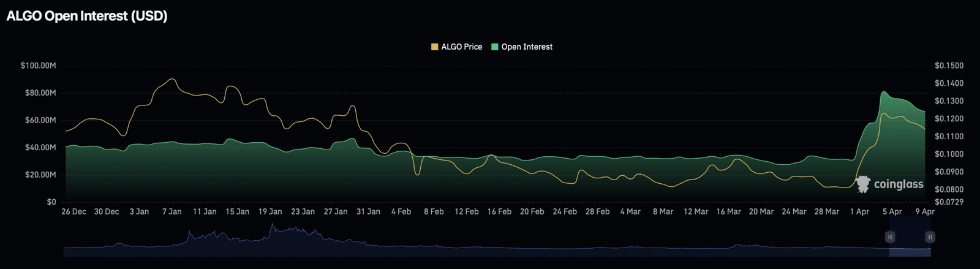Viewport: 980px width, 269px height.
Task: Click the 16 Mar date axis label
Action: click(x=728, y=211)
